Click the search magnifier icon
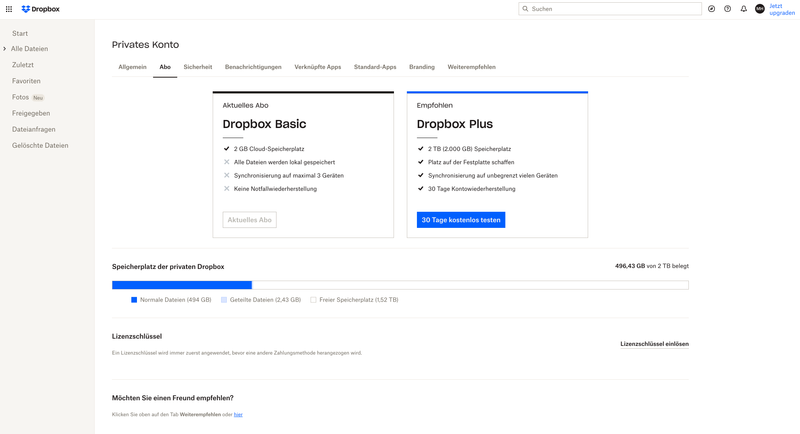Viewport: 800px width, 434px height. [525, 9]
